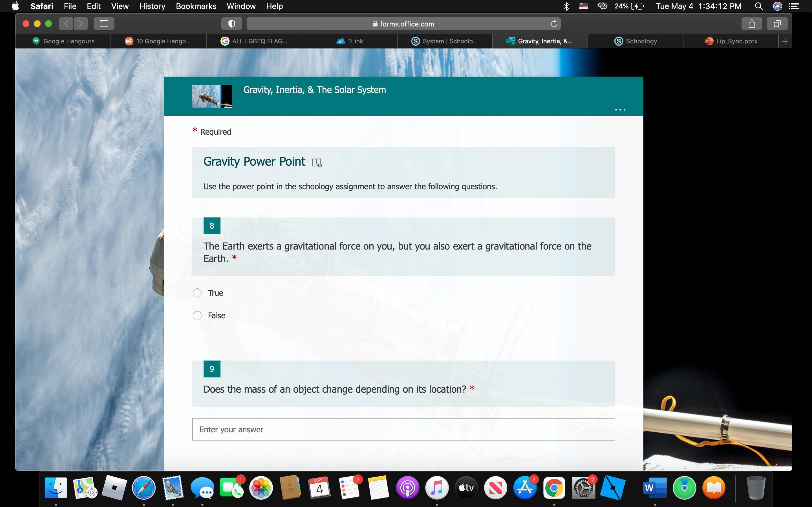Open the History menu
This screenshot has width=812, height=507.
tap(152, 6)
